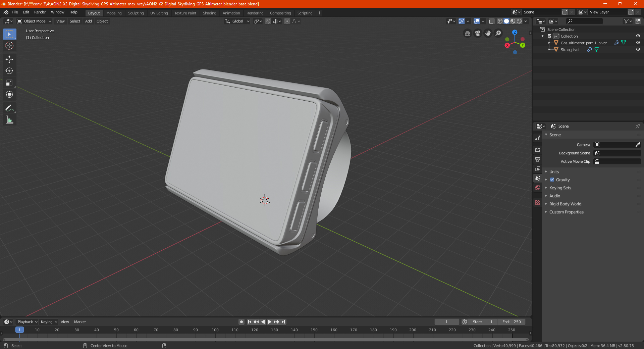
Task: Hide Gps_altimeter_part_1_pivot in the viewport
Action: point(638,43)
